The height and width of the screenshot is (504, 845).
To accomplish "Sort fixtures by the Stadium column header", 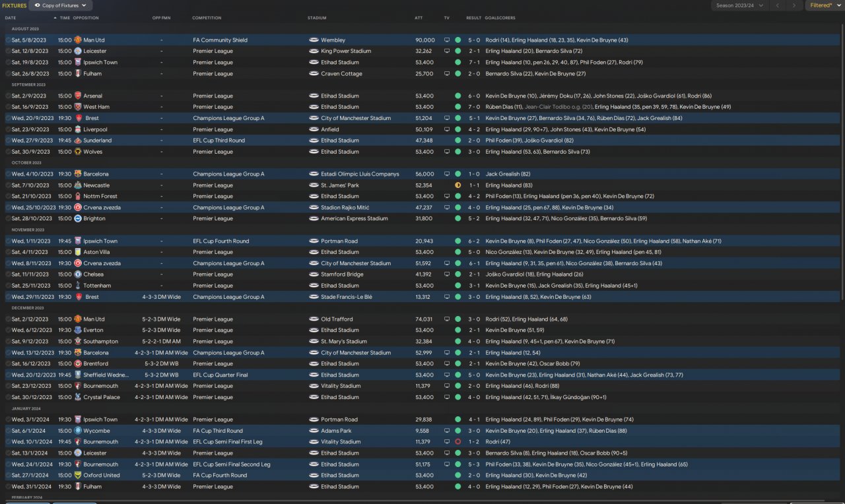I will click(x=317, y=18).
